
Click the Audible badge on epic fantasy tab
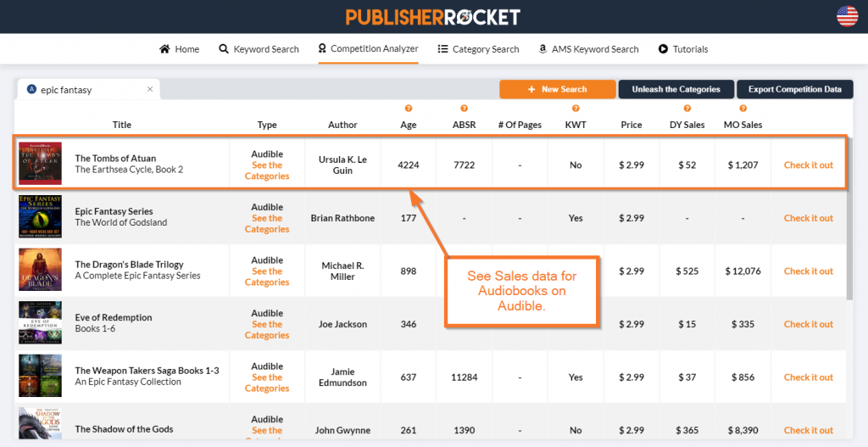31,89
